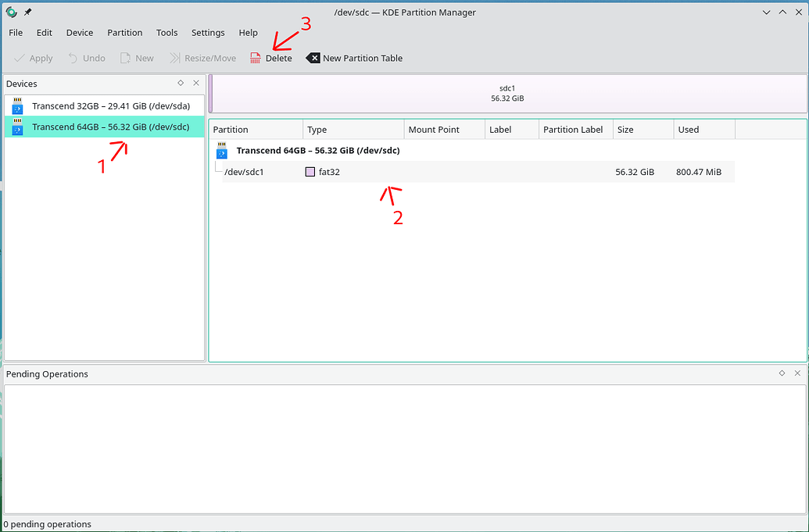Toggle floating for the Devices panel
Screen dimensions: 809x532
[181, 83]
